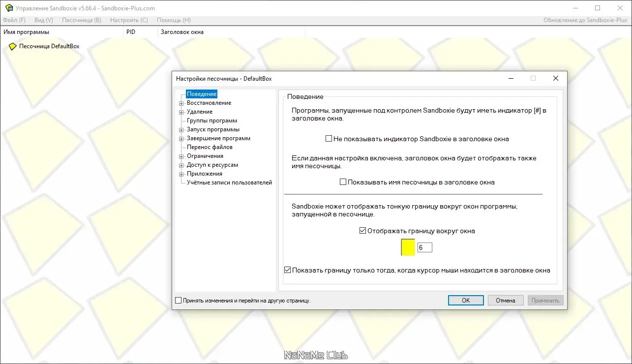Click the Обновление до Sandboxie-Plus link
632x364 pixels.
tap(586, 20)
